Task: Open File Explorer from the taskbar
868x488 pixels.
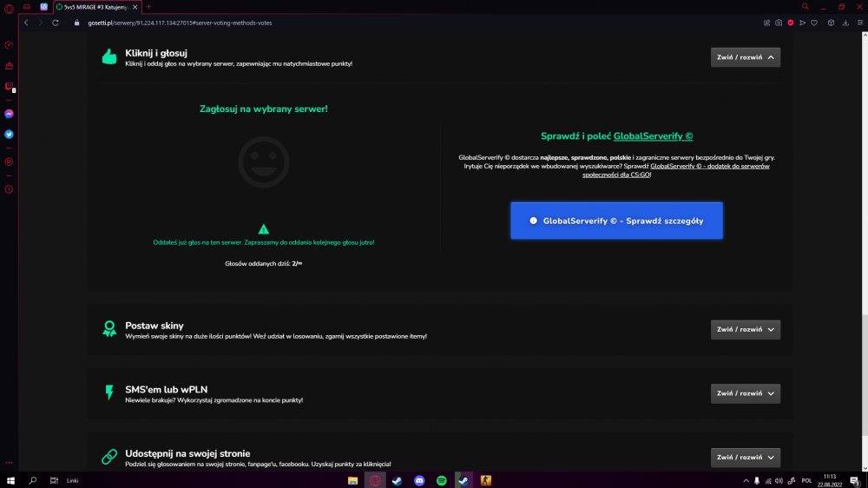Action: pos(352,480)
